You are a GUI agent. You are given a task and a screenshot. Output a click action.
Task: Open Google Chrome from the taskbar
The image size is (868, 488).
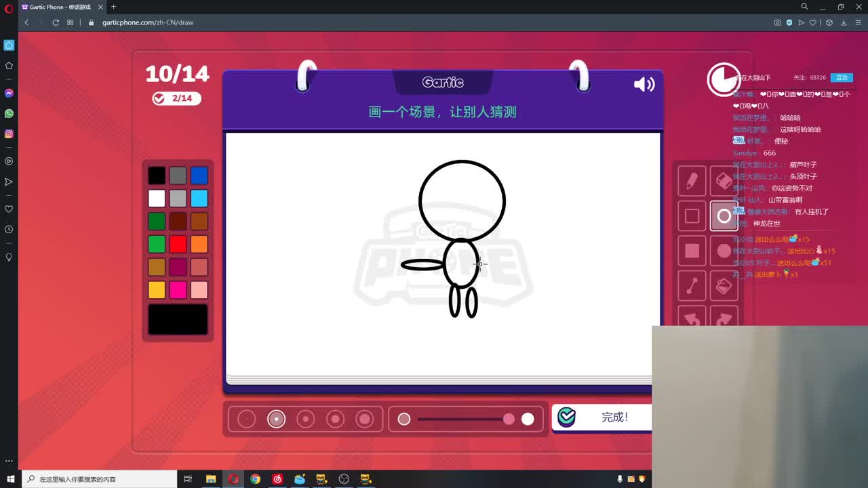255,479
